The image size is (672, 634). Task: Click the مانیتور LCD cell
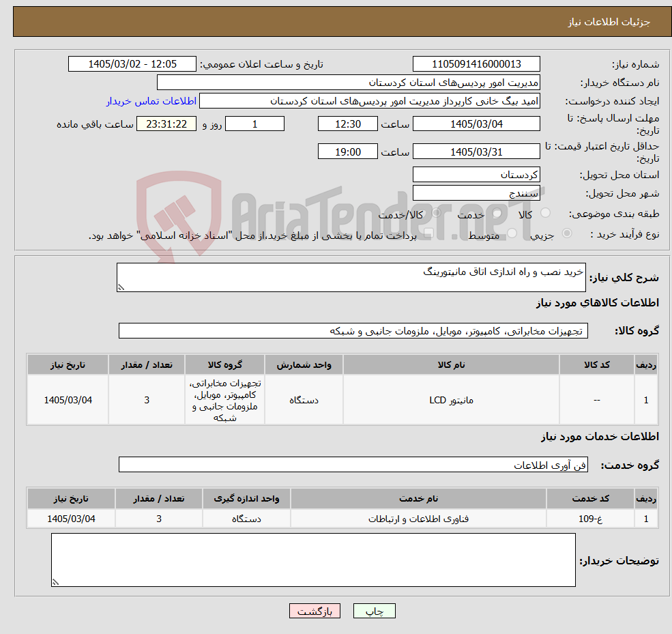click(451, 400)
